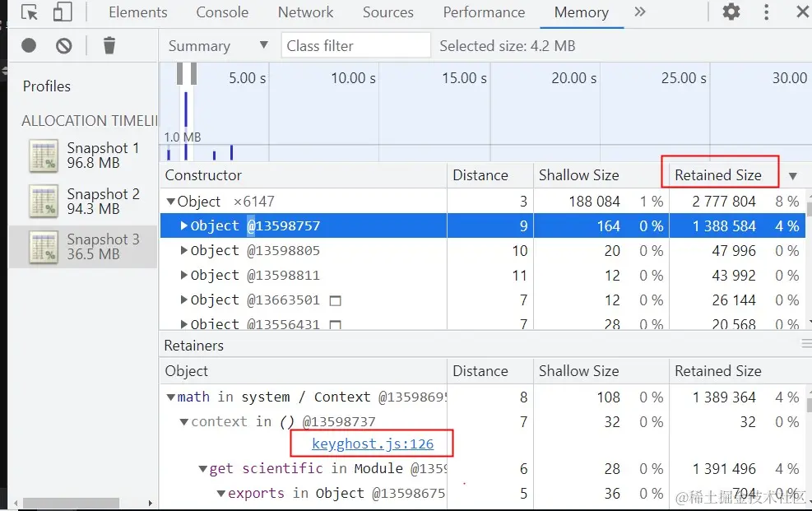Collapse the math in system / Context retainer
This screenshot has width=812, height=511.
click(170, 397)
